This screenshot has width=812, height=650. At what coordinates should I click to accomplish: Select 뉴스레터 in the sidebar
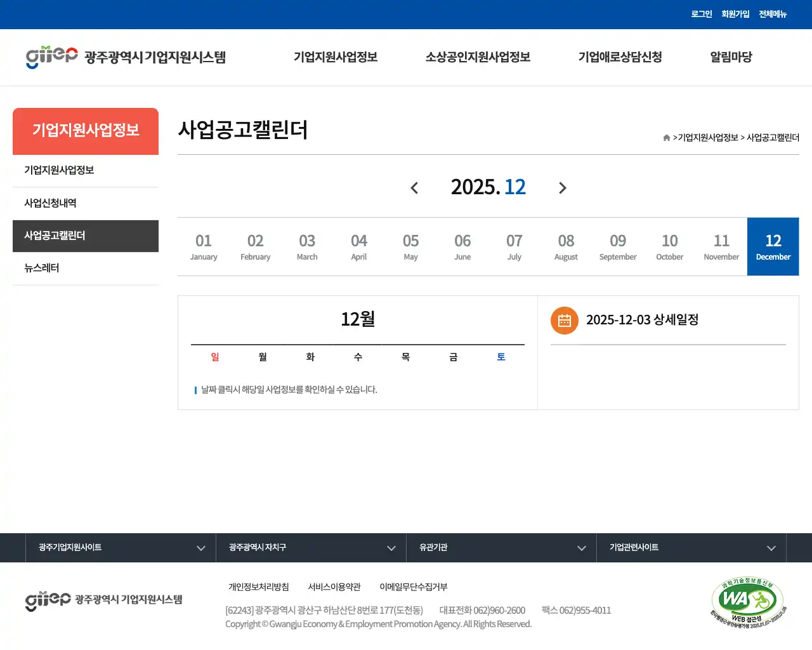[41, 267]
